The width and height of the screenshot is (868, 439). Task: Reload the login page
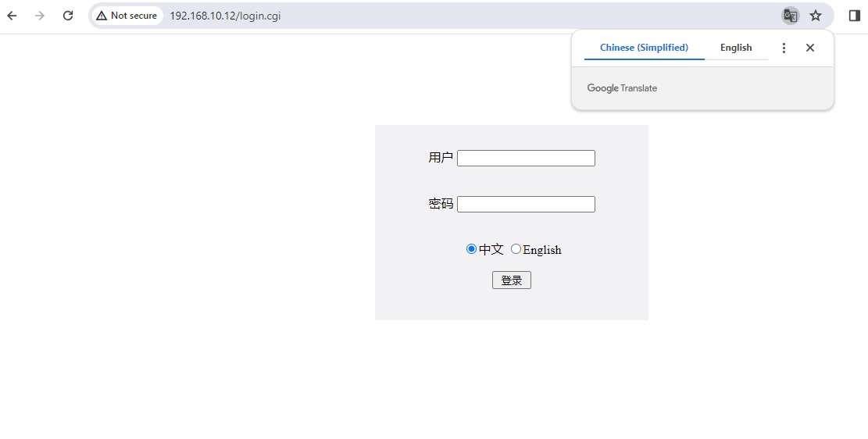point(67,16)
